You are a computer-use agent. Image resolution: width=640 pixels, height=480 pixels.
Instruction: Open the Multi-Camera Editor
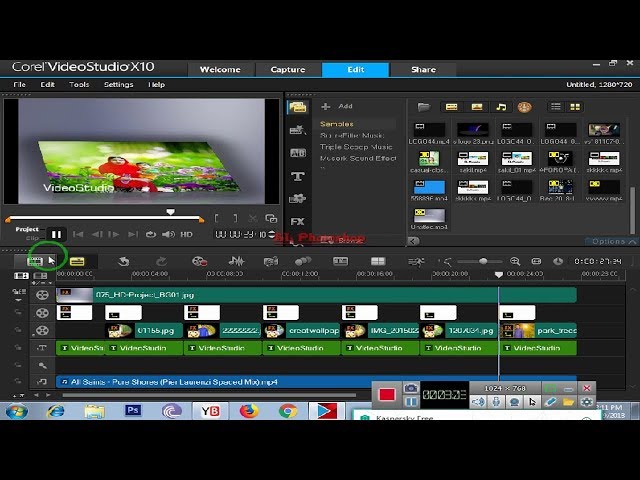378,261
